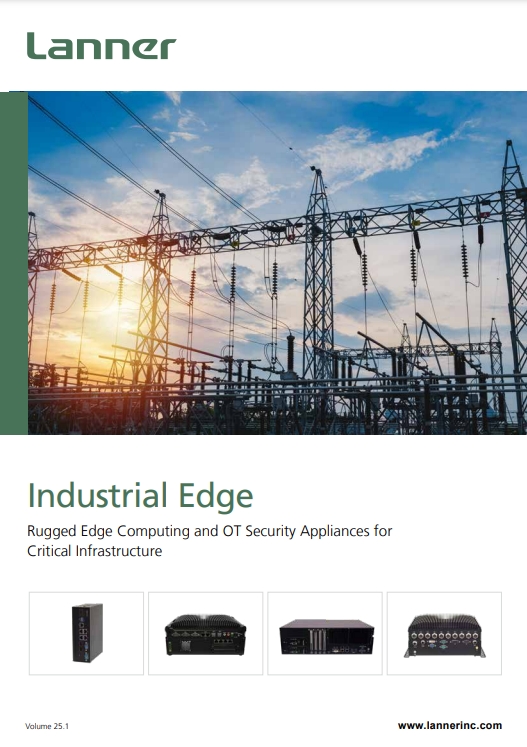Screen dimensions: 527x747
Task: Select the vertical DIN-rail device thumbnail
Action: (86, 633)
